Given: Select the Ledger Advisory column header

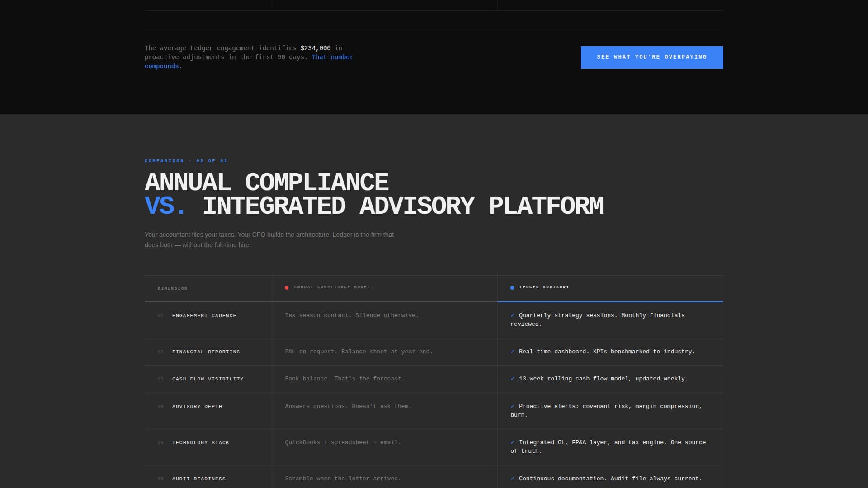Looking at the screenshot, I should pos(610,288).
